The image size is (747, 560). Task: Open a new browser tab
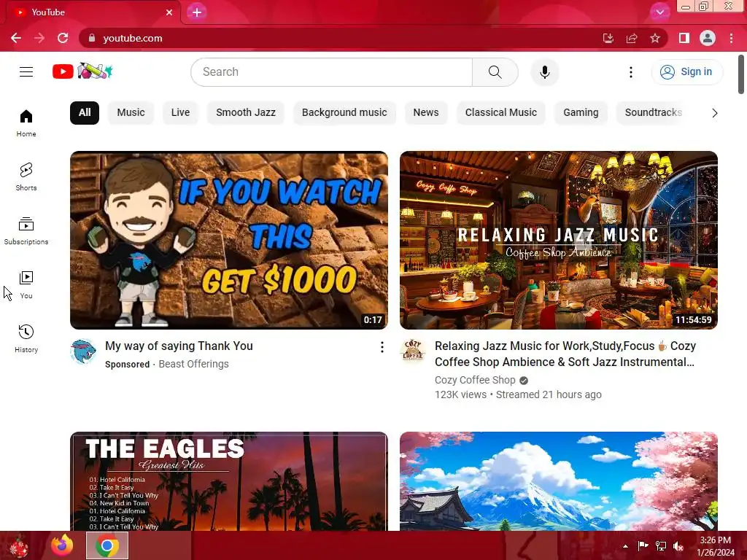(x=197, y=12)
